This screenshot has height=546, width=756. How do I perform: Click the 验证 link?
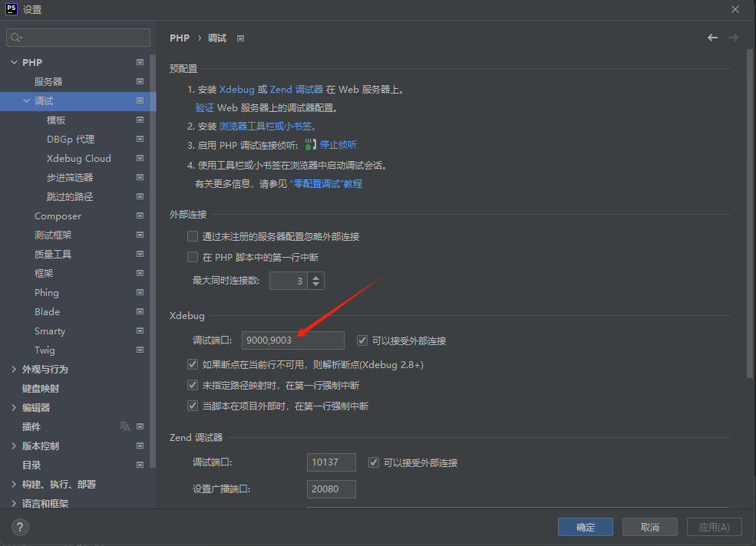click(x=204, y=107)
